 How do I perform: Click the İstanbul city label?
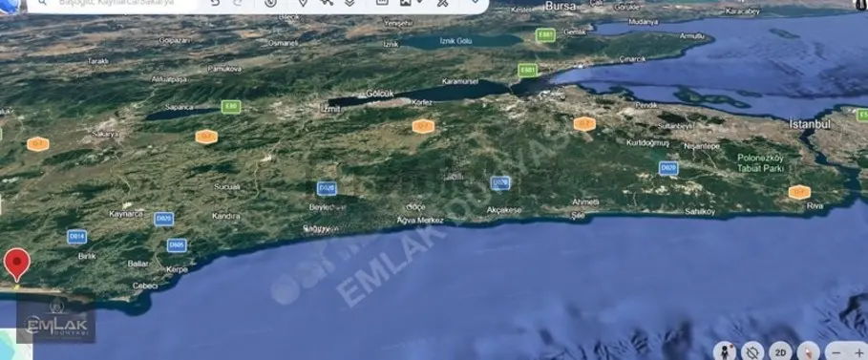pos(810,124)
